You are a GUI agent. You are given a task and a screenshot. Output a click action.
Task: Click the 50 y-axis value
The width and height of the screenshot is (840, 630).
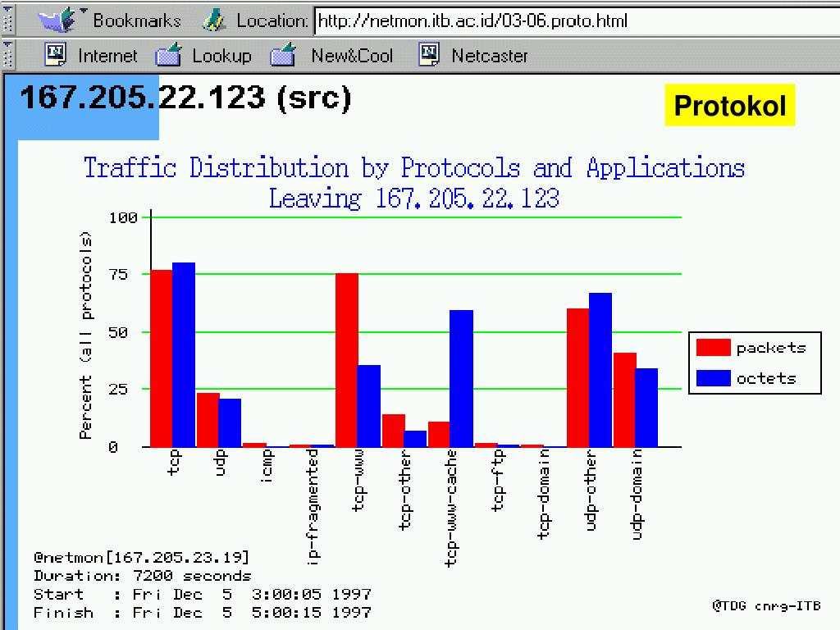coord(118,332)
